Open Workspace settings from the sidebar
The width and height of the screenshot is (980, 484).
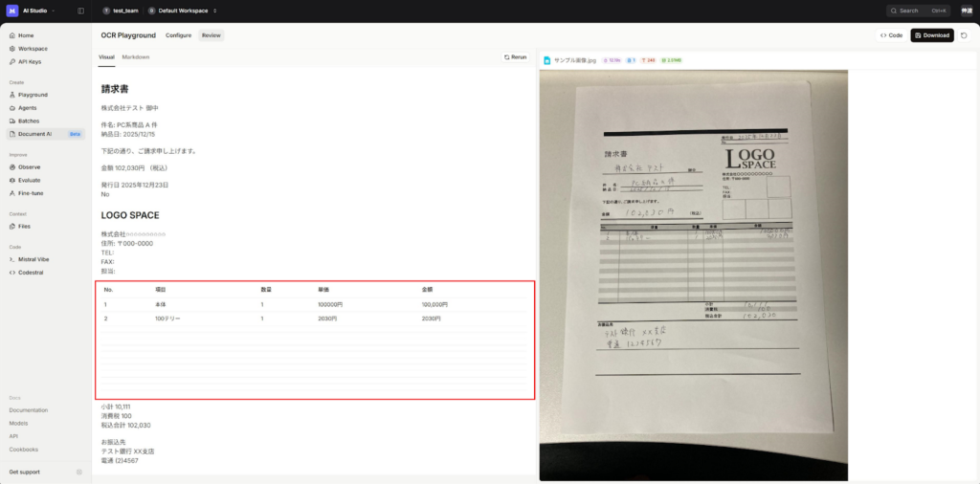pyautogui.click(x=33, y=49)
